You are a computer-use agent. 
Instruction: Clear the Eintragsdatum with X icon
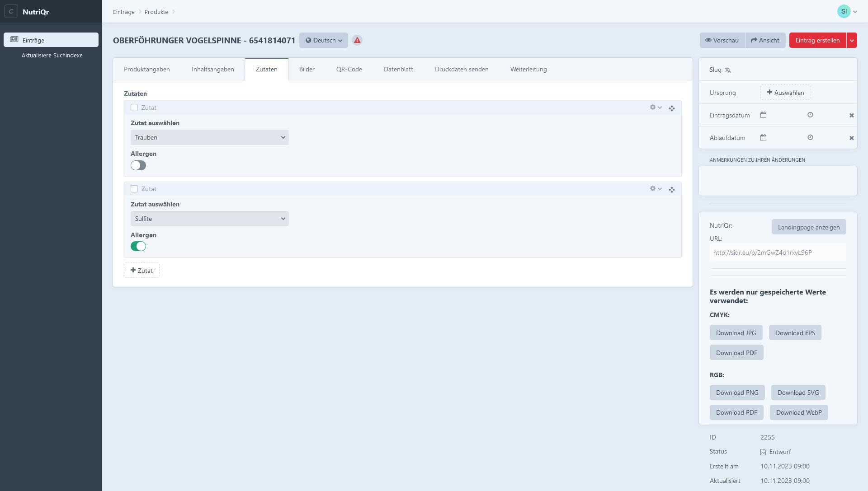coord(851,115)
